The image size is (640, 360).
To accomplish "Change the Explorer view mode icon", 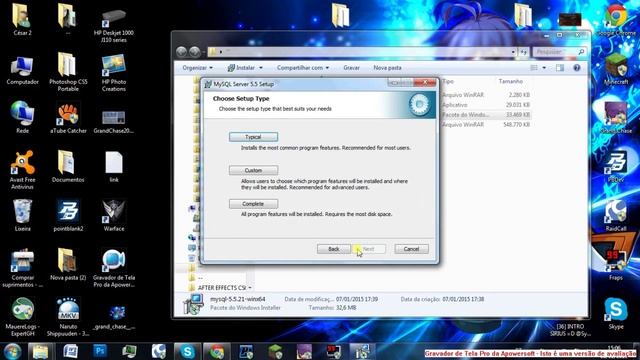I will (x=534, y=68).
